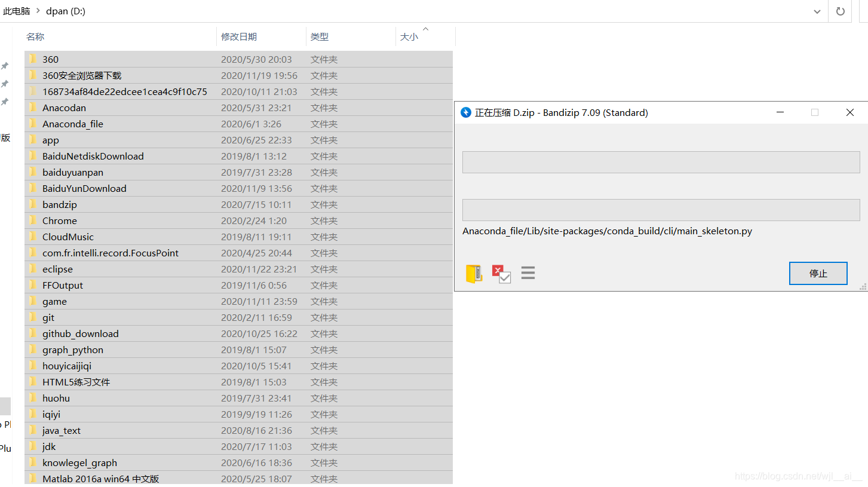This screenshot has width=868, height=487.
Task: Select the java_text folder name
Action: 62,430
